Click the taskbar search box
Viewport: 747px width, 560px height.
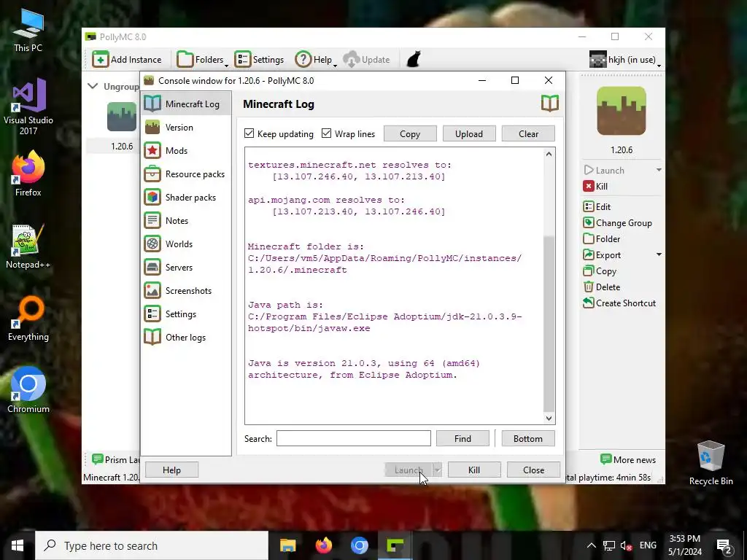pyautogui.click(x=152, y=545)
